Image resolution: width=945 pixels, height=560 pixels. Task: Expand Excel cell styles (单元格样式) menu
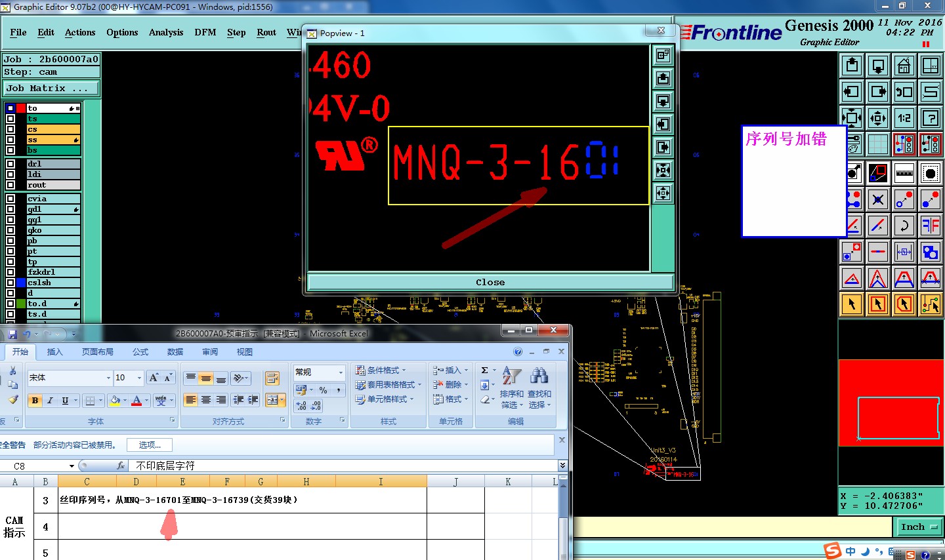pyautogui.click(x=385, y=399)
